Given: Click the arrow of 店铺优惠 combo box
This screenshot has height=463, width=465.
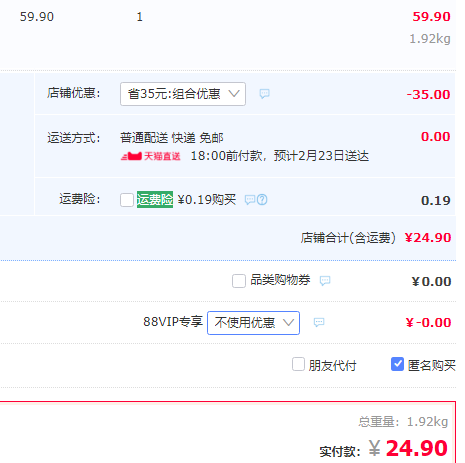Looking at the screenshot, I should (234, 94).
